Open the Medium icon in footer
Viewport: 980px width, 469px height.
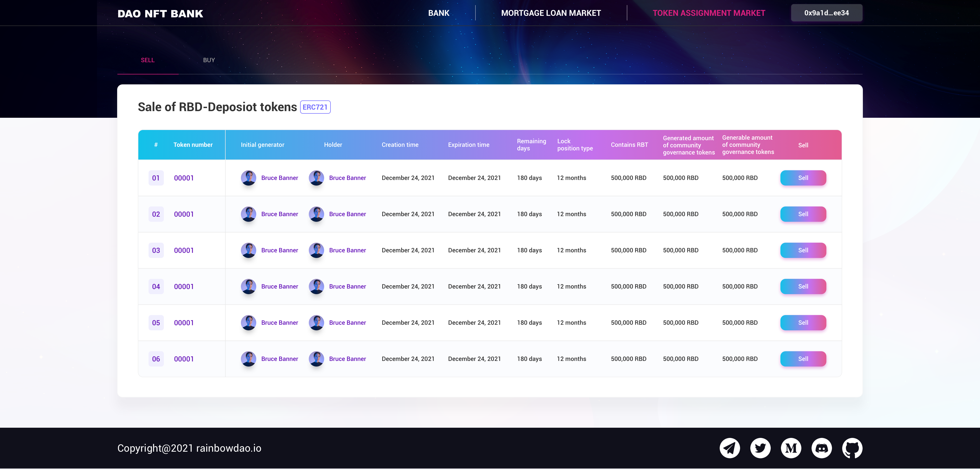[791, 448]
